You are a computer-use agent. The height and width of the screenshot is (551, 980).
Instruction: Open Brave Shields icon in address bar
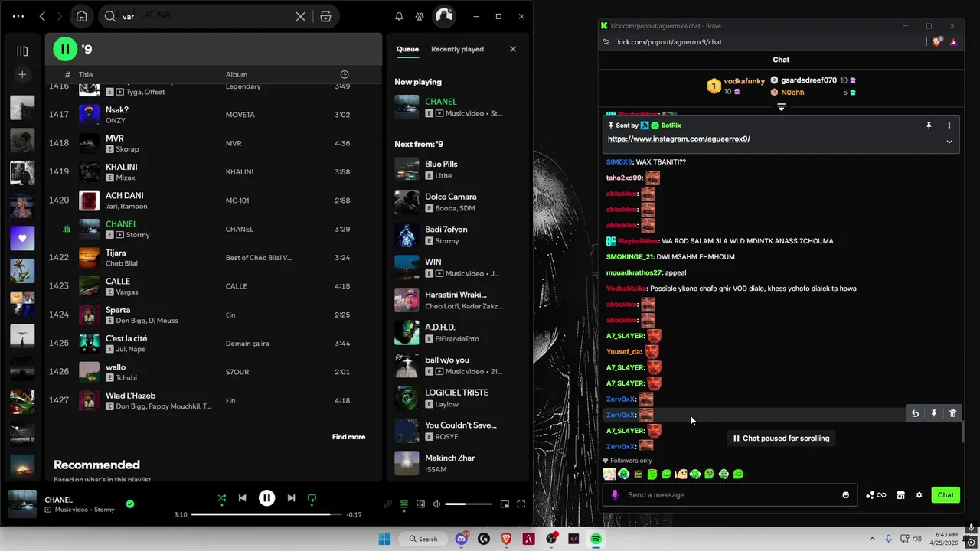pyautogui.click(x=937, y=42)
